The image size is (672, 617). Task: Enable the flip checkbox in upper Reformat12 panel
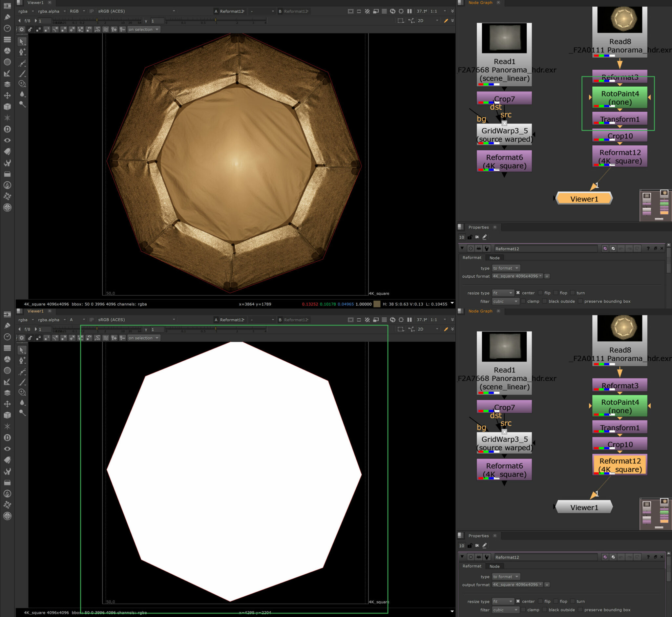(x=540, y=293)
